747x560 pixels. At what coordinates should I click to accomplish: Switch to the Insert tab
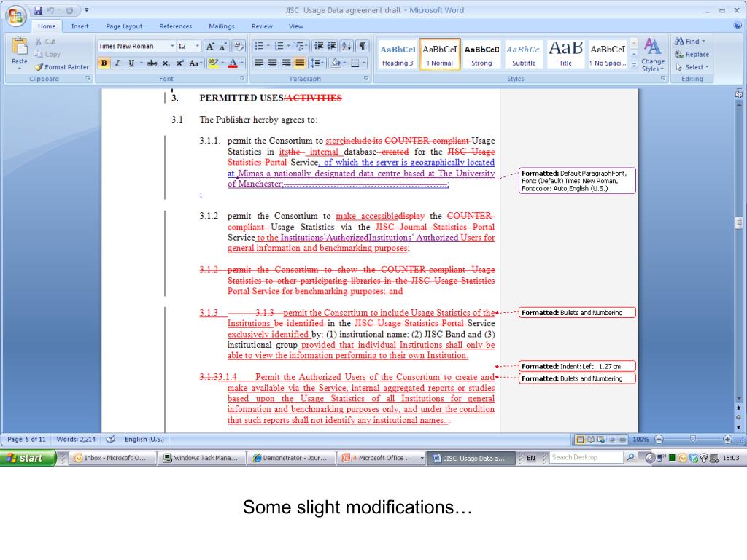click(x=80, y=26)
